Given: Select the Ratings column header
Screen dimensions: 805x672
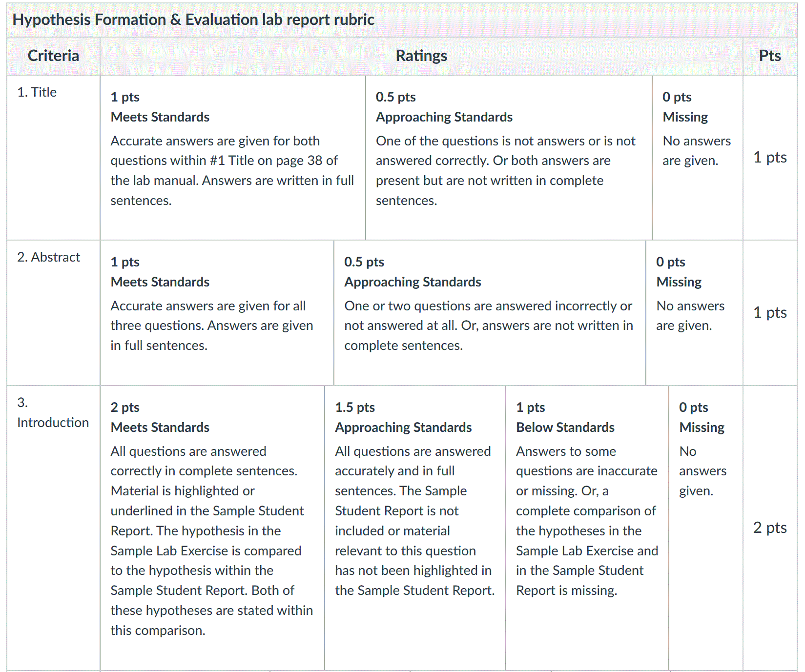Looking at the screenshot, I should point(421,56).
